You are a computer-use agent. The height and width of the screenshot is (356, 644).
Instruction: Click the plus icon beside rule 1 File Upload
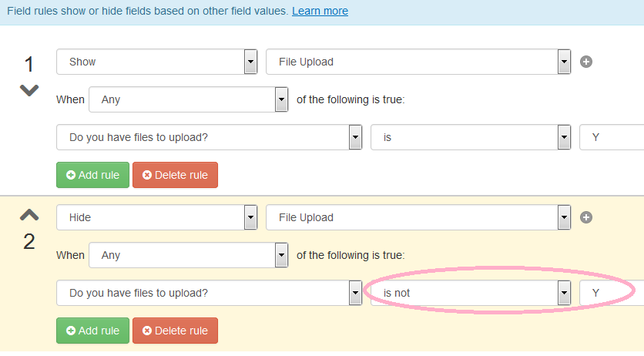(x=586, y=62)
